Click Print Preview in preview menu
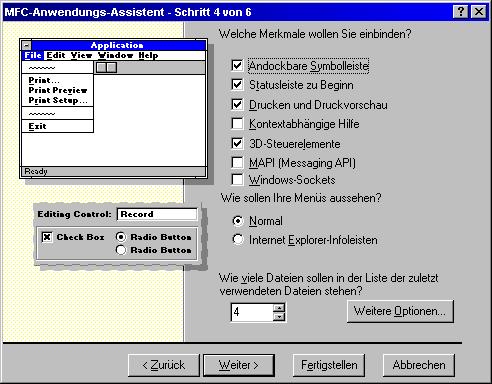The height and width of the screenshot is (384, 492). pyautogui.click(x=58, y=90)
